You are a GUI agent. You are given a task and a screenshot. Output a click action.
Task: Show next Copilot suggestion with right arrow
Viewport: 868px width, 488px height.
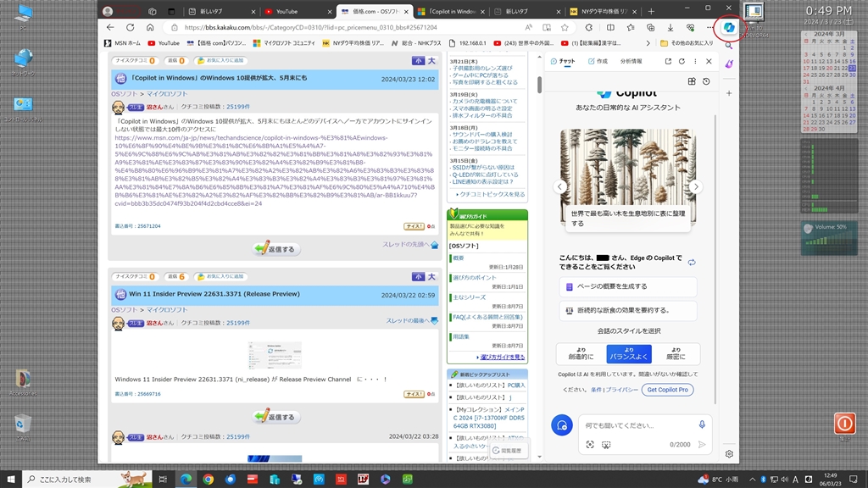(695, 186)
